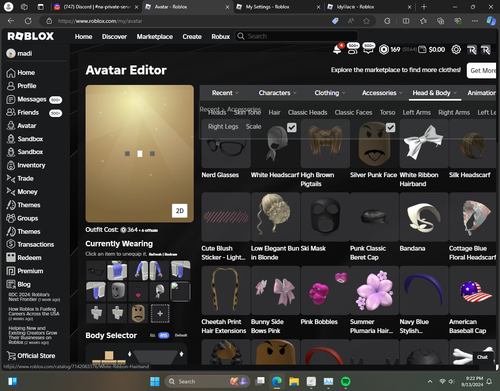
Task: Select the R6 body type option
Action: 152,335
